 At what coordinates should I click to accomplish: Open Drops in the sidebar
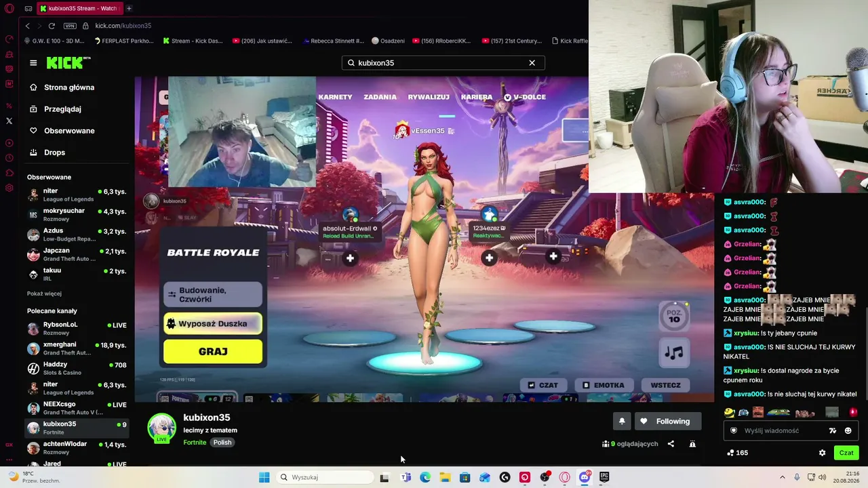(54, 152)
